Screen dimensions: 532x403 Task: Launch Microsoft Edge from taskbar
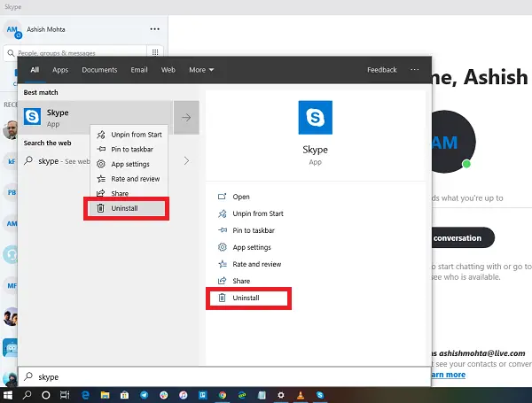point(85,395)
